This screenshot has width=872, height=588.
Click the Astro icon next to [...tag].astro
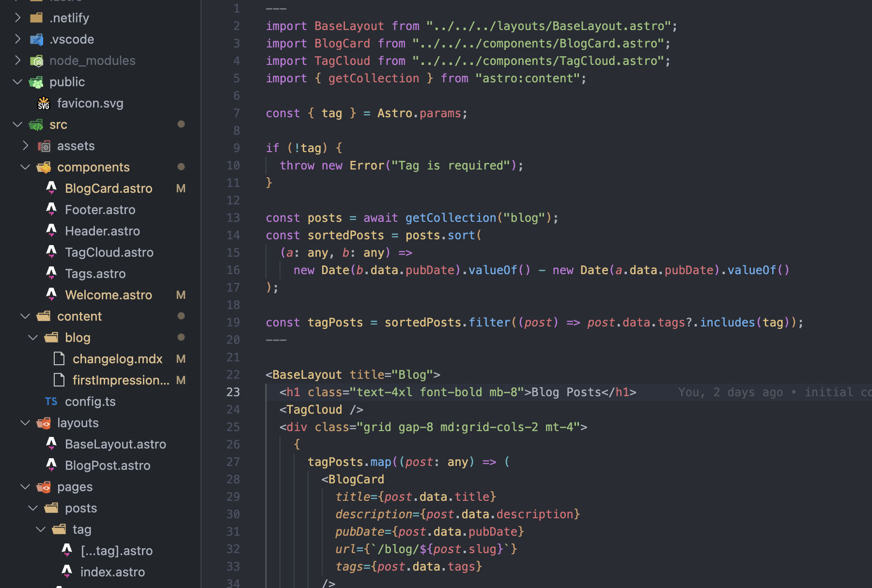pyautogui.click(x=67, y=550)
